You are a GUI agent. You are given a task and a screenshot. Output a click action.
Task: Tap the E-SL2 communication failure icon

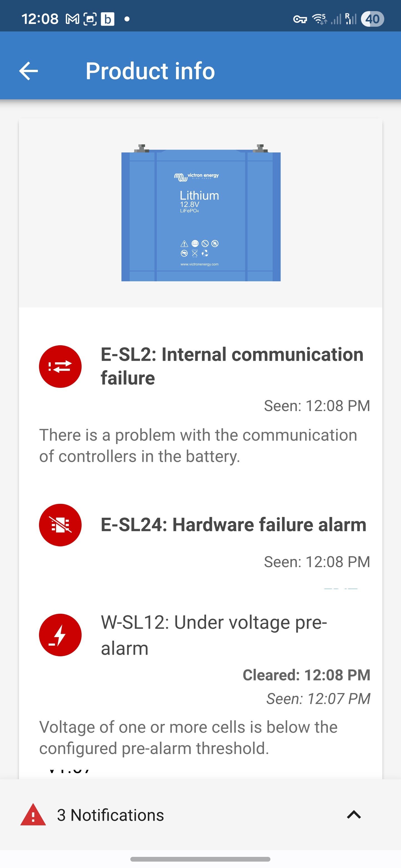60,366
